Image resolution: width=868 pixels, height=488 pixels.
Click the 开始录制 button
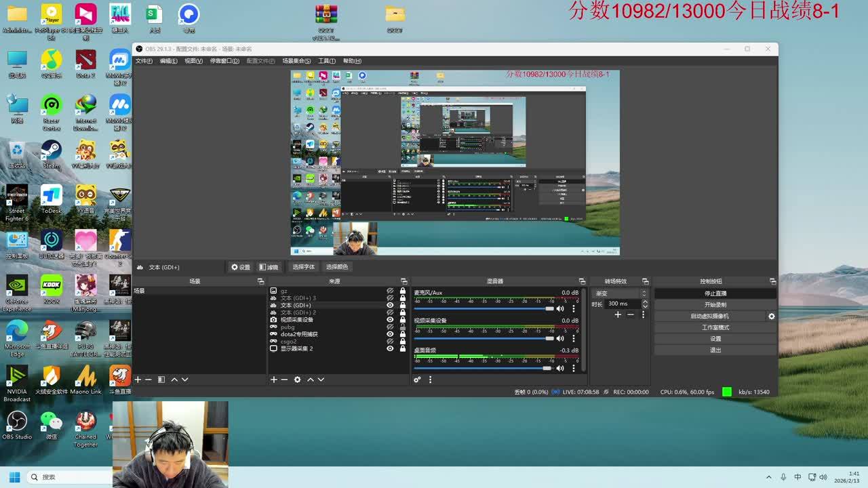point(715,305)
